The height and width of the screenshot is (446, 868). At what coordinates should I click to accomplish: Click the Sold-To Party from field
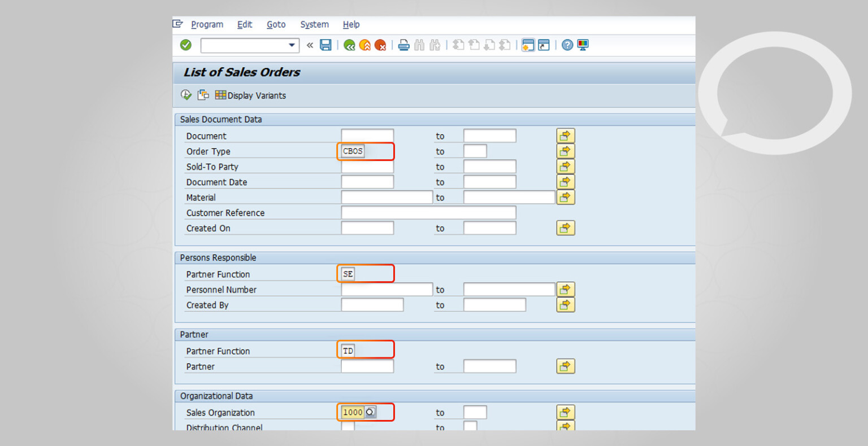click(367, 167)
